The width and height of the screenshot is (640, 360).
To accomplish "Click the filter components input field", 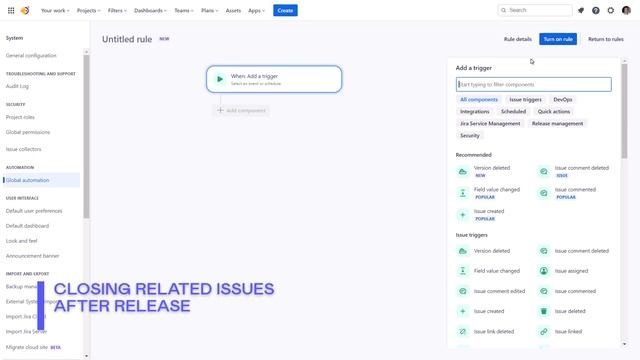I will [x=533, y=84].
